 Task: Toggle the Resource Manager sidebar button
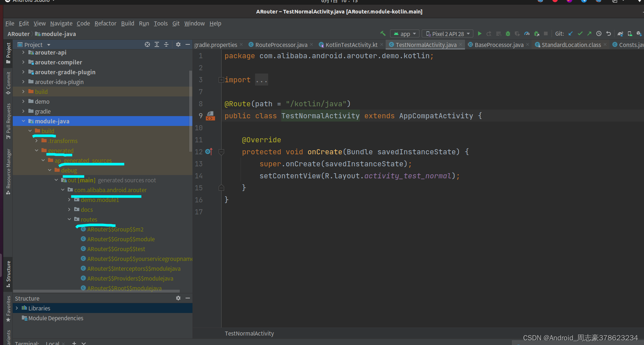(8, 171)
